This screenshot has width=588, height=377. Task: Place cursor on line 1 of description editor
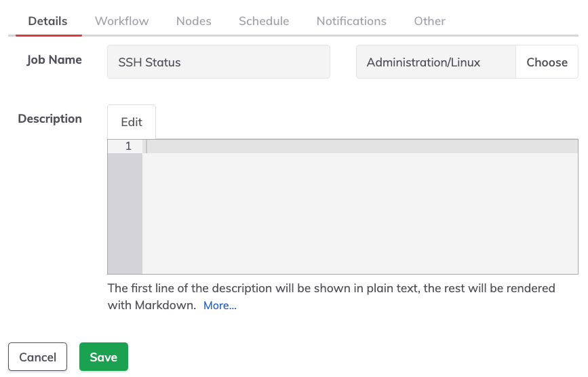[x=360, y=146]
